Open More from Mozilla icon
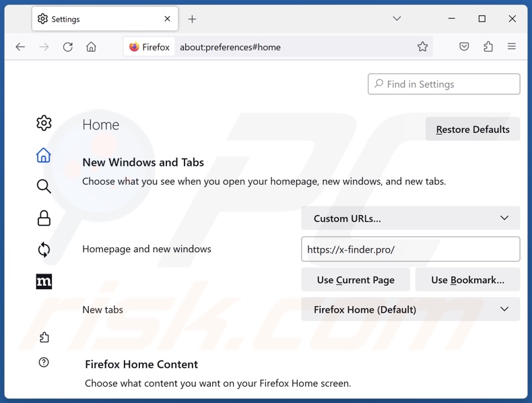Image resolution: width=532 pixels, height=403 pixels. [44, 282]
